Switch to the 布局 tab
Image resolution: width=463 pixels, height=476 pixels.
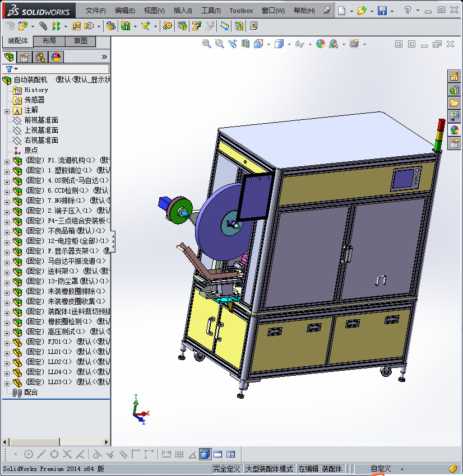tap(49, 41)
